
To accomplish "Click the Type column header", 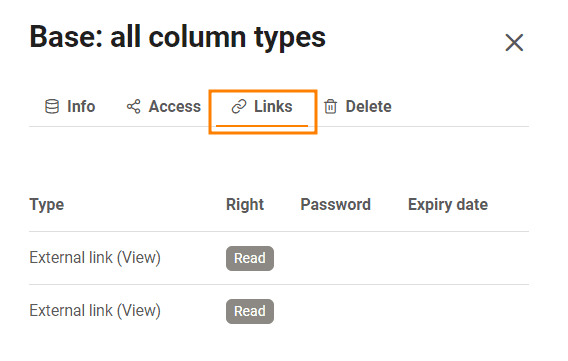I will 47,205.
